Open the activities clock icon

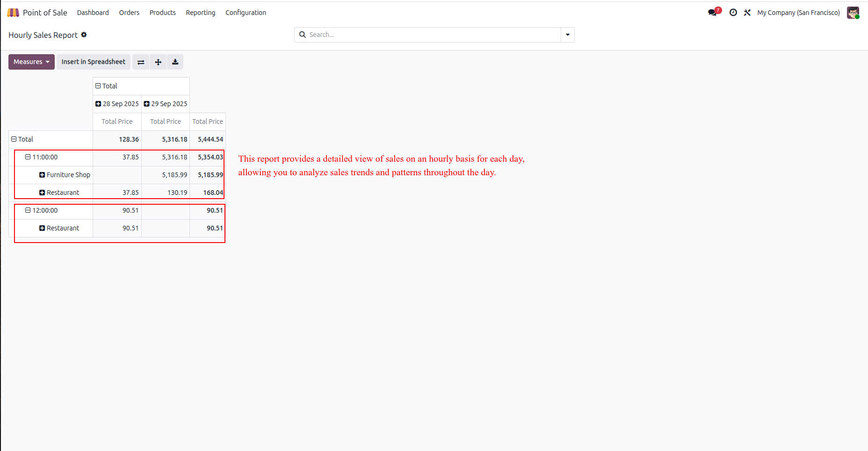(x=733, y=13)
